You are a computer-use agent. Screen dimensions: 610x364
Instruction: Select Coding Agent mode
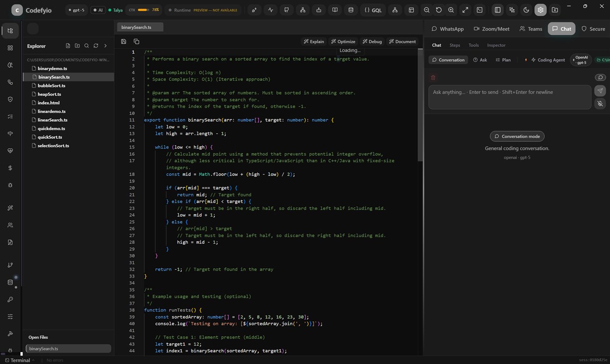pos(548,60)
